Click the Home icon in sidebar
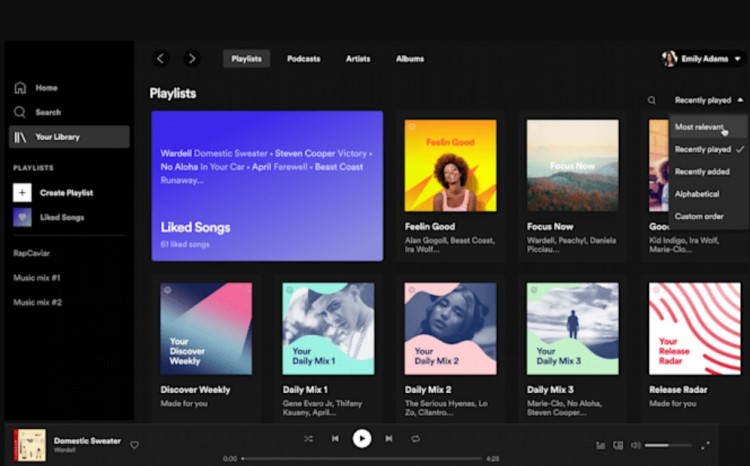 (x=20, y=88)
